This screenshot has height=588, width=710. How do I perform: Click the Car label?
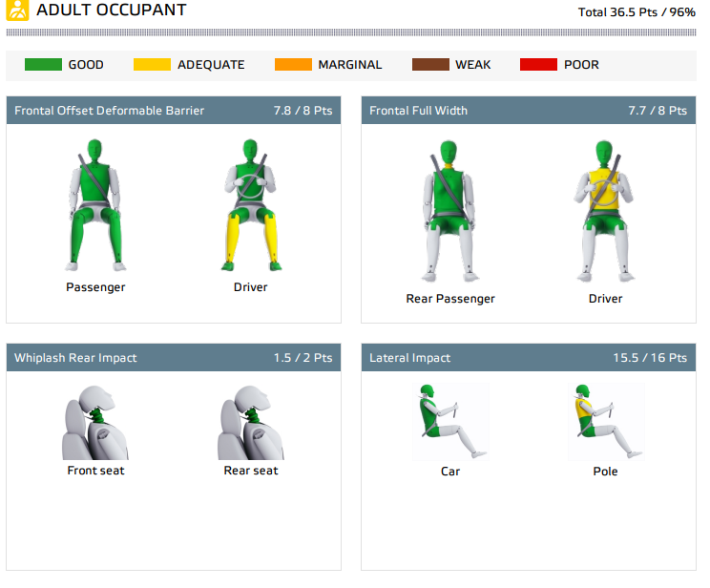pos(450,472)
